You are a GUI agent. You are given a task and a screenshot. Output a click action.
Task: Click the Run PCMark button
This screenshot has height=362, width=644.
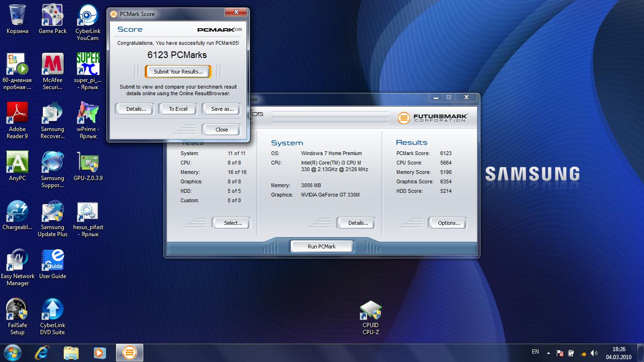click(x=322, y=247)
